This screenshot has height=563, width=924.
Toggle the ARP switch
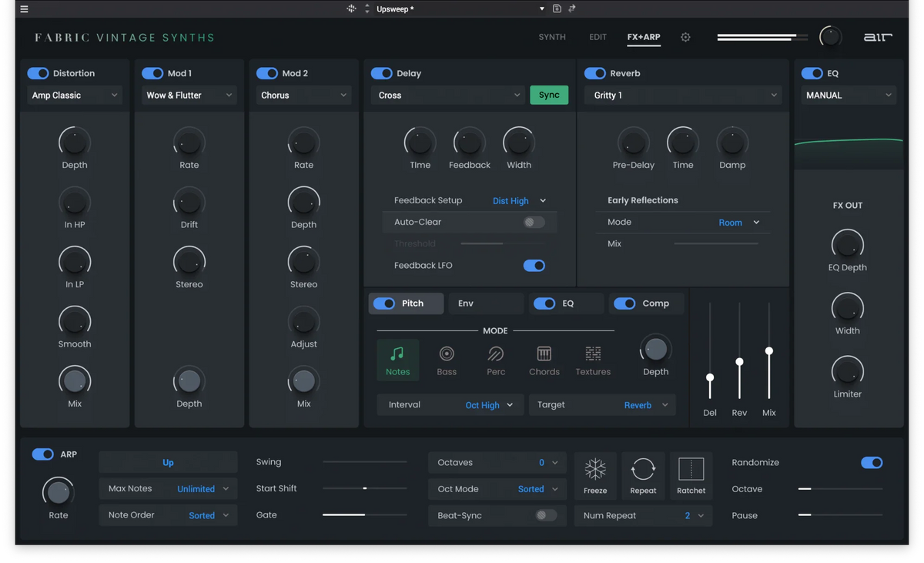pyautogui.click(x=42, y=454)
